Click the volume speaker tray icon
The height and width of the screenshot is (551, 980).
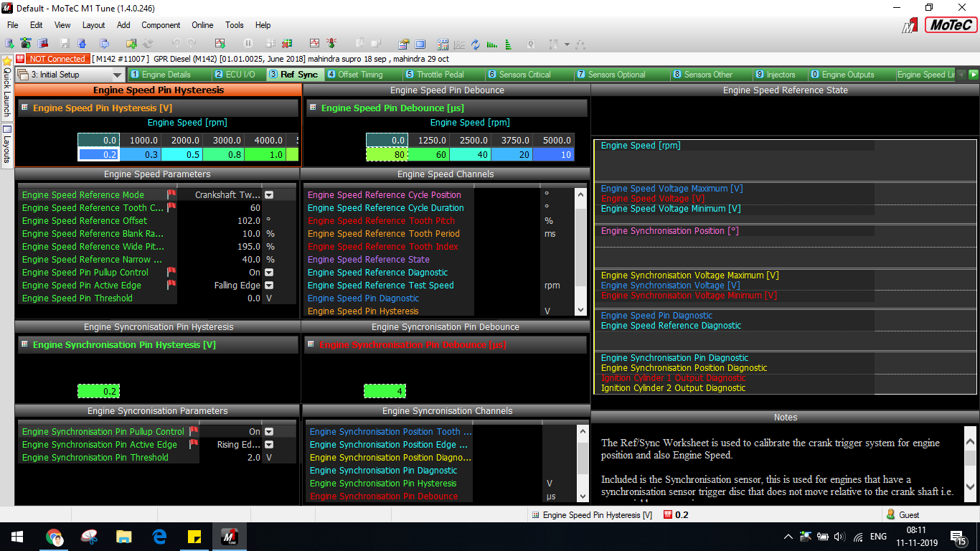(839, 537)
